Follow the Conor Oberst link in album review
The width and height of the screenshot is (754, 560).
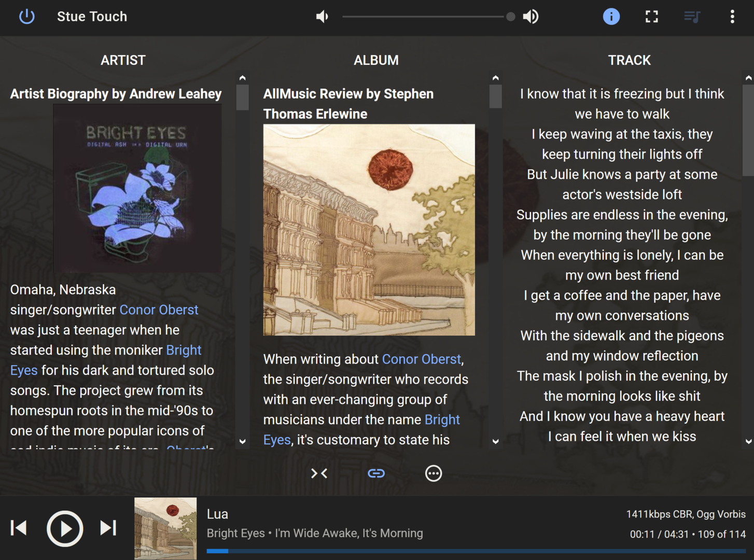[x=421, y=359]
